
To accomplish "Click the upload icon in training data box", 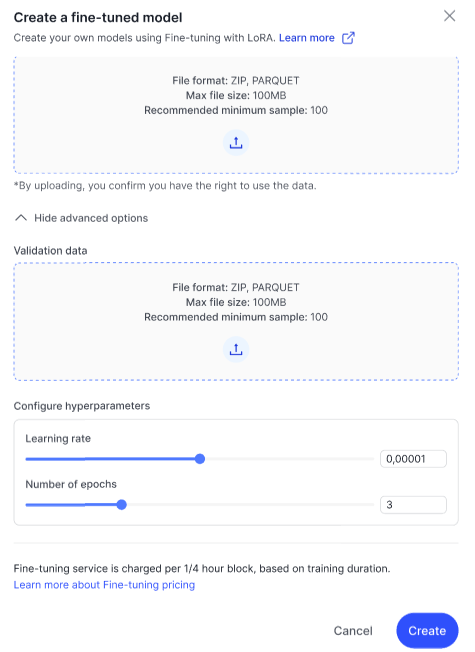I will (236, 143).
